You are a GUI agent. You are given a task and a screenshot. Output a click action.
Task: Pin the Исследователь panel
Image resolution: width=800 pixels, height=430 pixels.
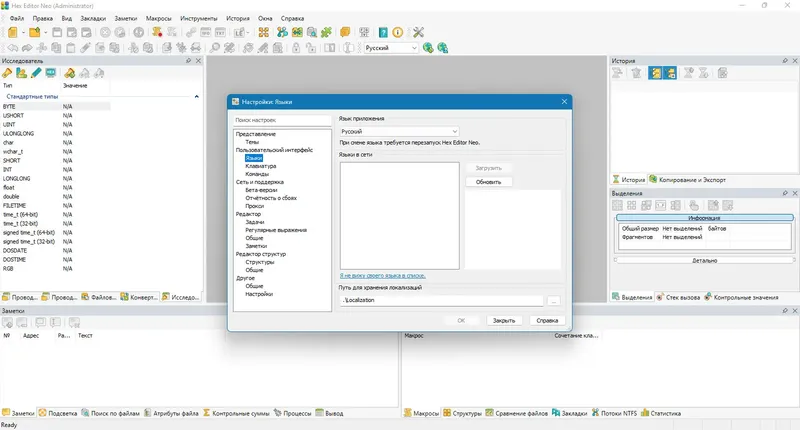coord(188,61)
